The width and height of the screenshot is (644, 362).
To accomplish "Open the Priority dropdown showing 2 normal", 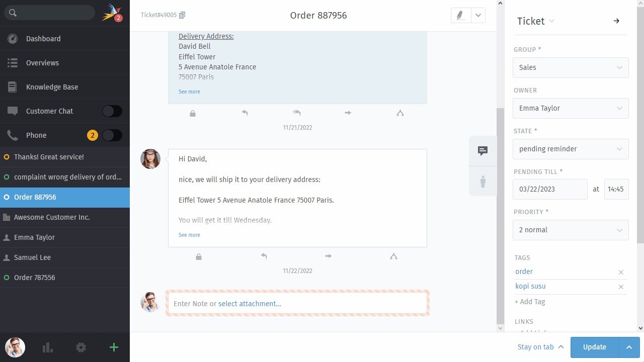I will 571,230.
